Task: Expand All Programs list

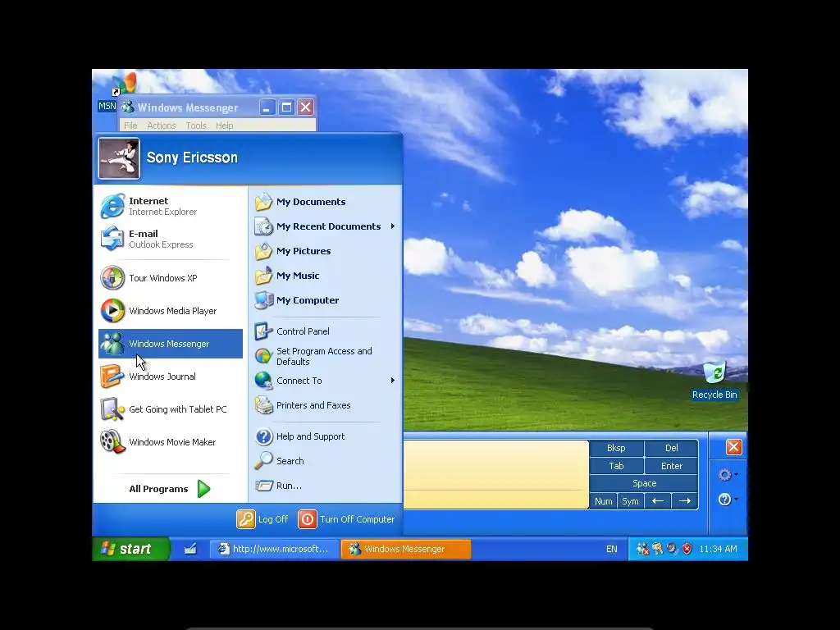Action: 171,489
